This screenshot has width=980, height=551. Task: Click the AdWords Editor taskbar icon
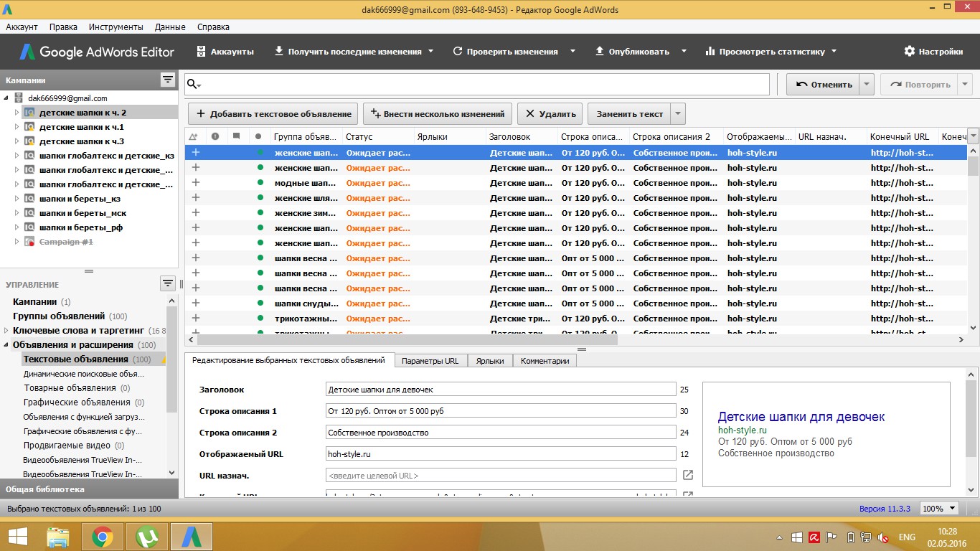191,537
